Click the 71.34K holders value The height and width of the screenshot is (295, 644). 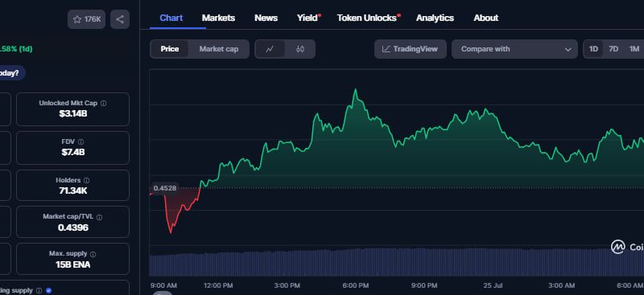click(73, 191)
